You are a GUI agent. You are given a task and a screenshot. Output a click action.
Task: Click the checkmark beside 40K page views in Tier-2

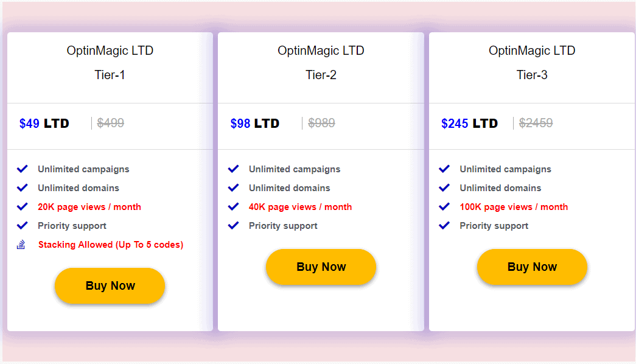point(234,207)
